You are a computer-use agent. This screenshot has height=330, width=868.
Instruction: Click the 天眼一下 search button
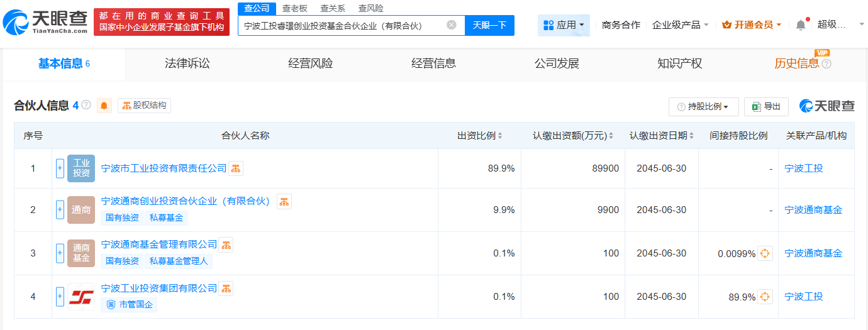click(x=489, y=25)
